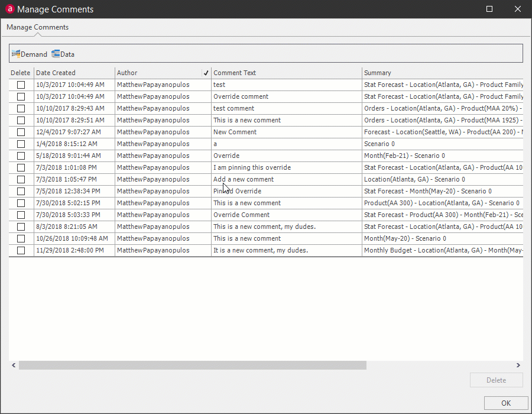Click the red app logo icon in title bar
The height and width of the screenshot is (414, 532).
(9, 9)
